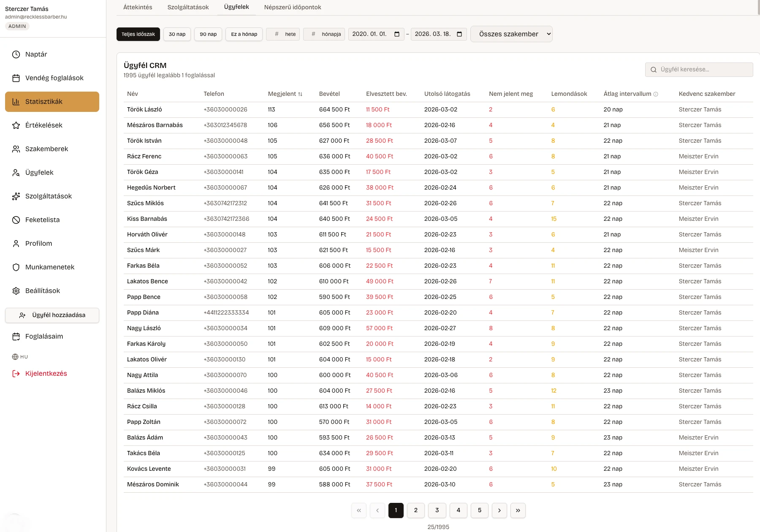Open the end date calendar picker
This screenshot has width=760, height=532.
459,34
